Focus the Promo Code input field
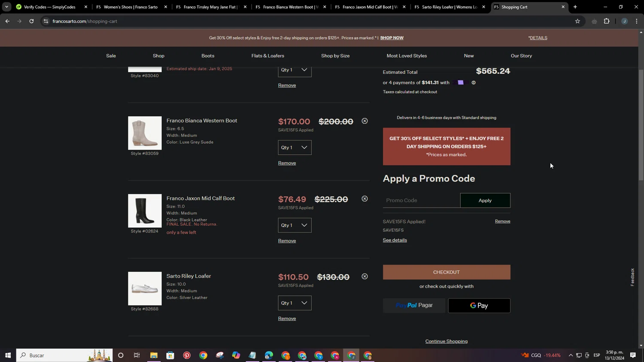 (421, 200)
